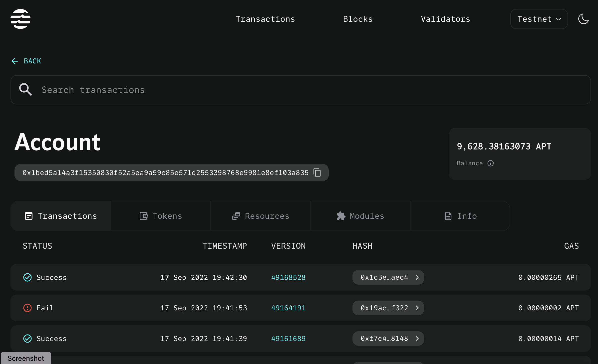The width and height of the screenshot is (598, 364).
Task: Open transaction version 49168528
Action: [288, 277]
